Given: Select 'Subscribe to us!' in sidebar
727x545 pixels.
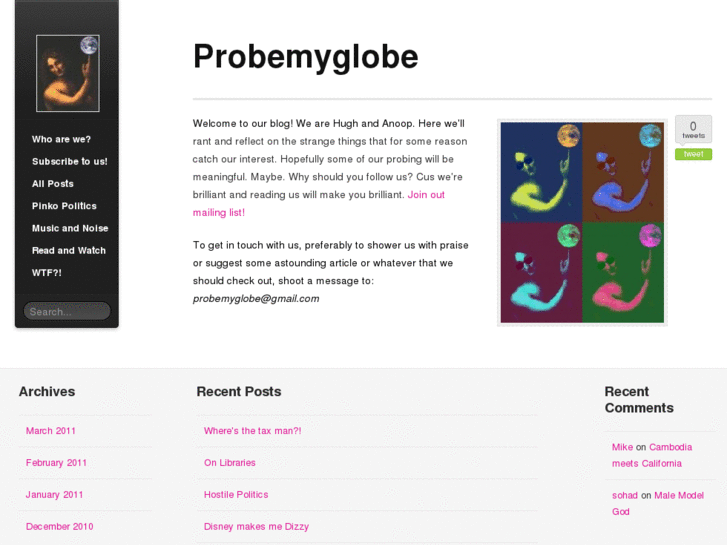Looking at the screenshot, I should pyautogui.click(x=69, y=161).
